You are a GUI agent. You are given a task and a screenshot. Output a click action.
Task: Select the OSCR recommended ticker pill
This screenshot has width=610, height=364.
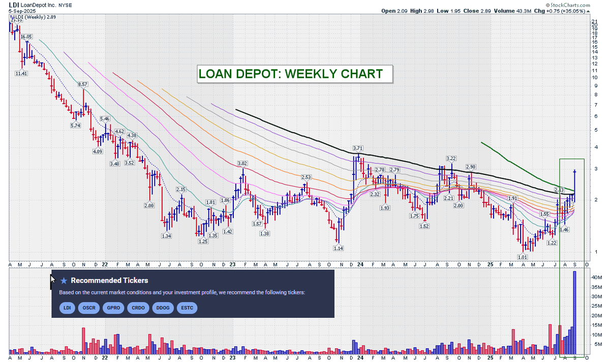pos(89,308)
